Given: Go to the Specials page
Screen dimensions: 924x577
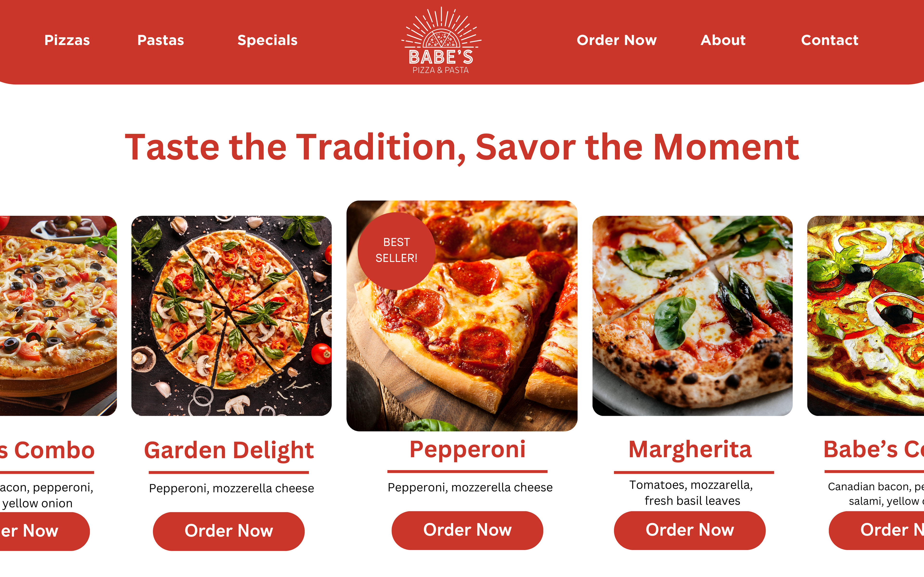Looking at the screenshot, I should (x=267, y=40).
